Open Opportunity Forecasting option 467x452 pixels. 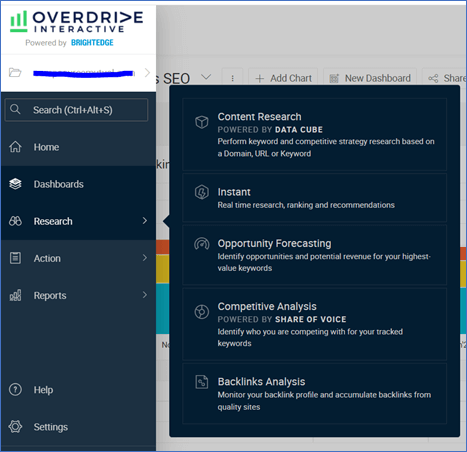coord(314,255)
